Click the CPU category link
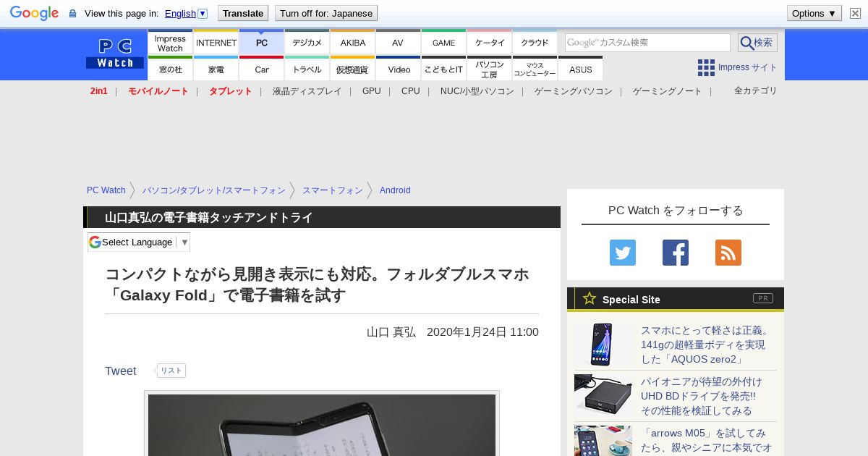Screen dimensions: 868x456 click(x=411, y=91)
